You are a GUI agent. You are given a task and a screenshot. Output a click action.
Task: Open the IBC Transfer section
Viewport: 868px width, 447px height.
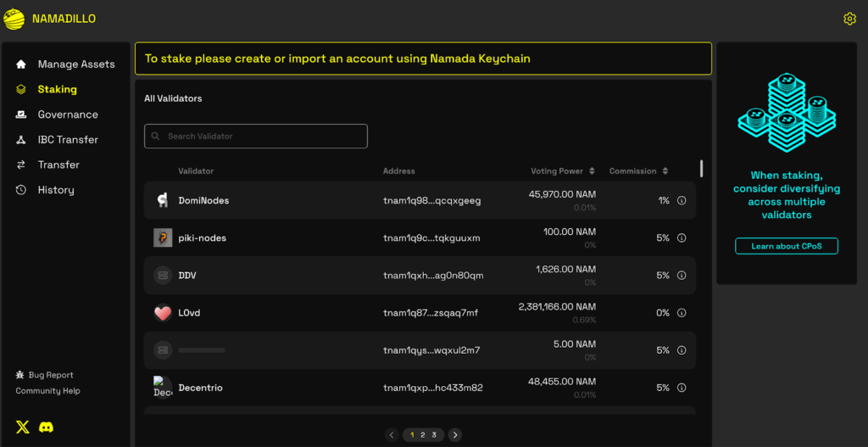tap(66, 140)
